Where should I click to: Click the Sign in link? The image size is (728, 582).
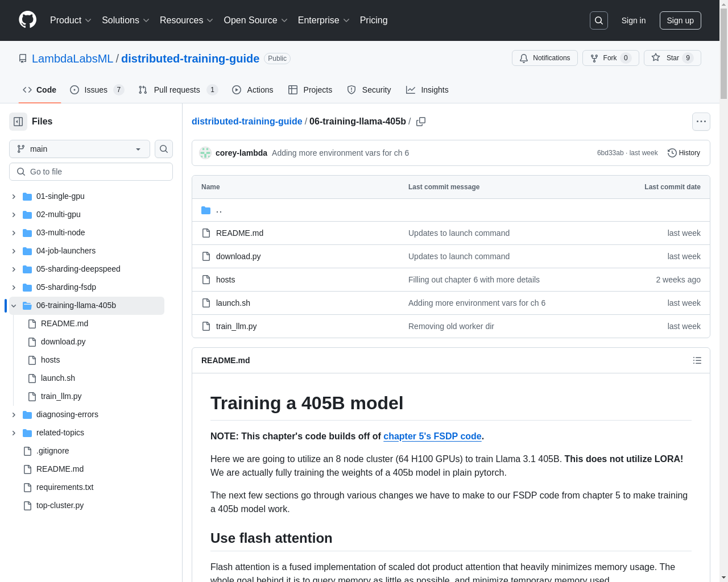point(634,20)
